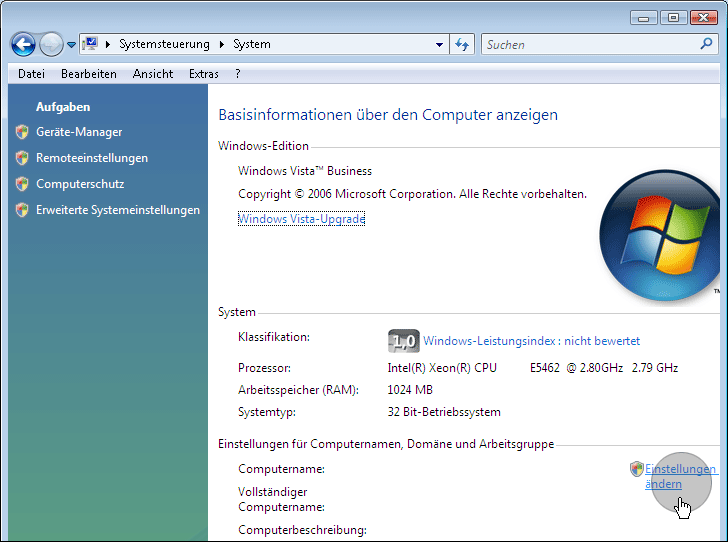Minimize the System window
The height and width of the screenshot is (542, 728).
pos(644,18)
